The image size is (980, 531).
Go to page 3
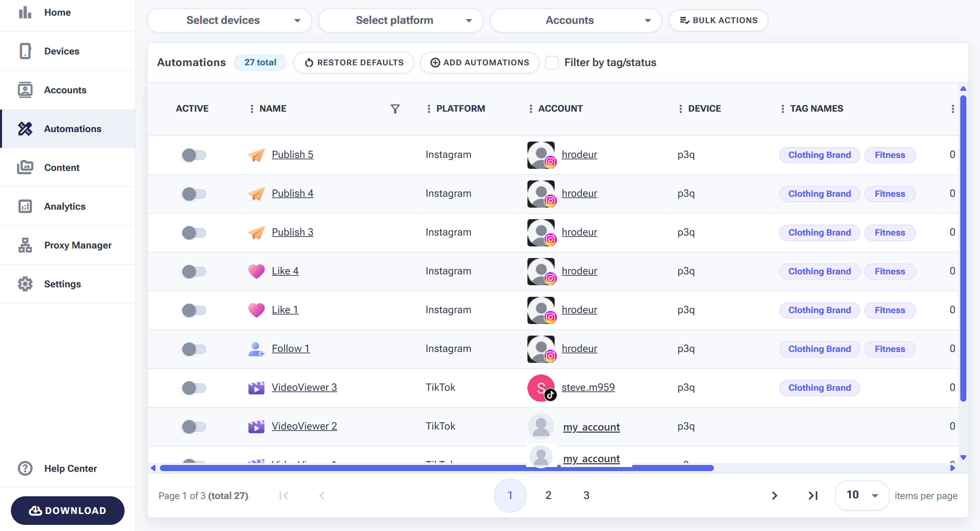[x=586, y=495]
